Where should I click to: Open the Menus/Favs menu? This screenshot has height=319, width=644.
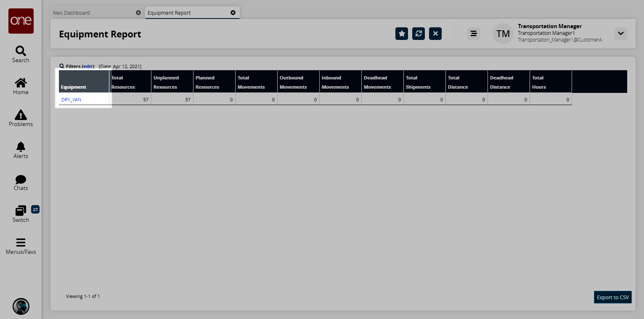(x=21, y=246)
